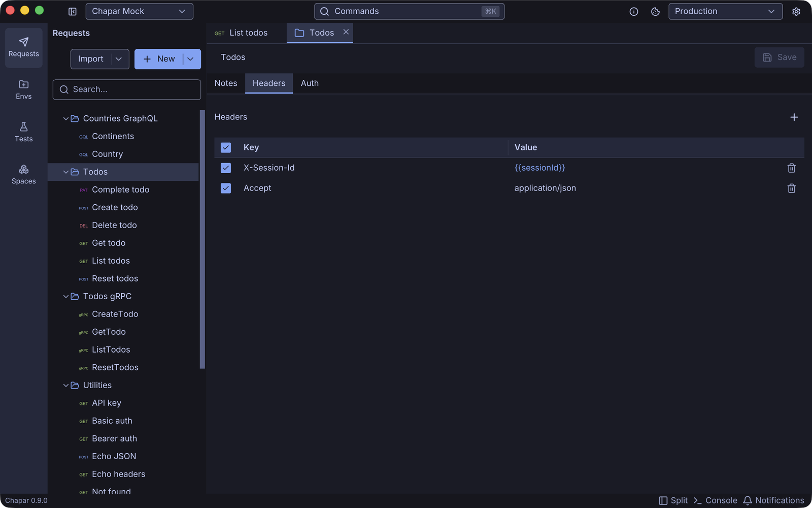Open the Chapar Mock workspace dropdown

coord(140,11)
